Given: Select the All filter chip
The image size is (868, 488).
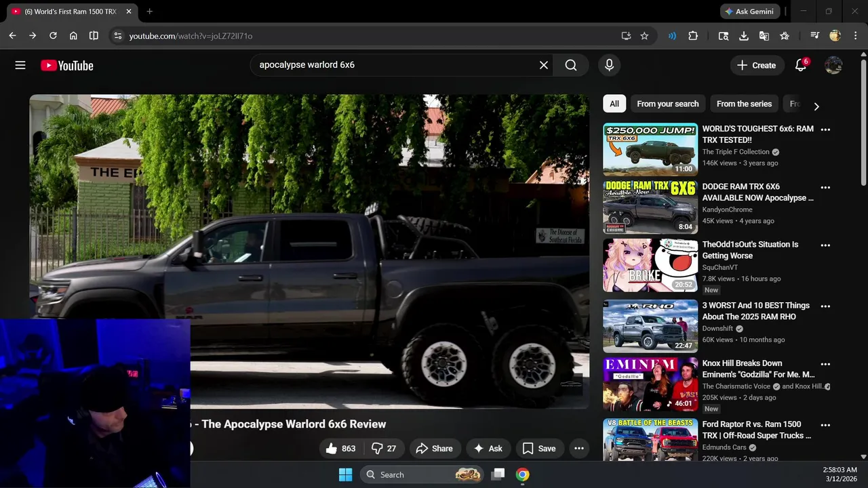Looking at the screenshot, I should (614, 104).
